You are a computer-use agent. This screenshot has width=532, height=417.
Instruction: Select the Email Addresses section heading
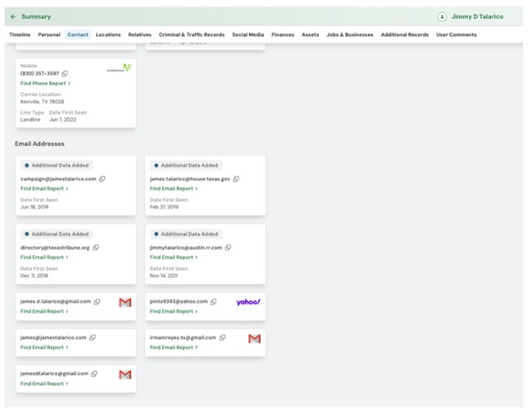pyautogui.click(x=40, y=143)
